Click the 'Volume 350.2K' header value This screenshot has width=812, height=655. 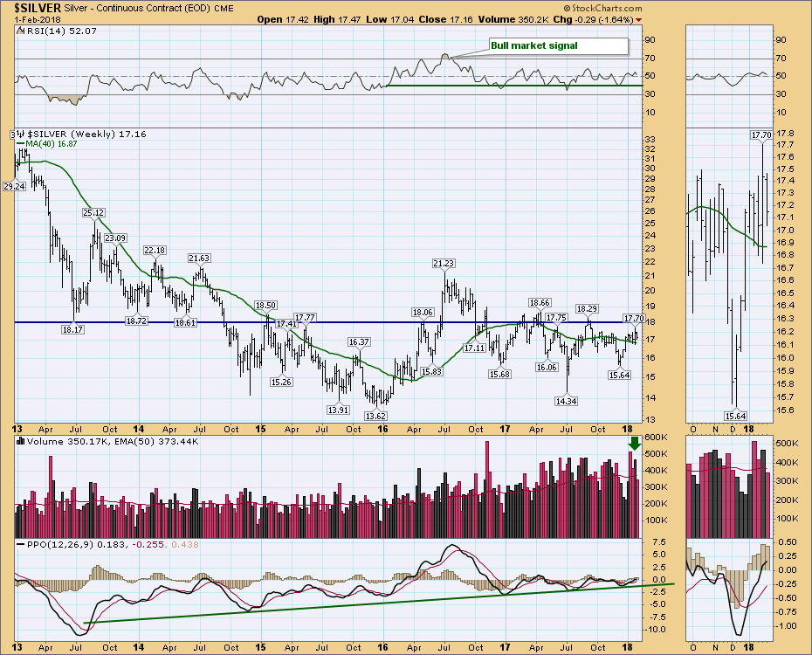coord(513,20)
